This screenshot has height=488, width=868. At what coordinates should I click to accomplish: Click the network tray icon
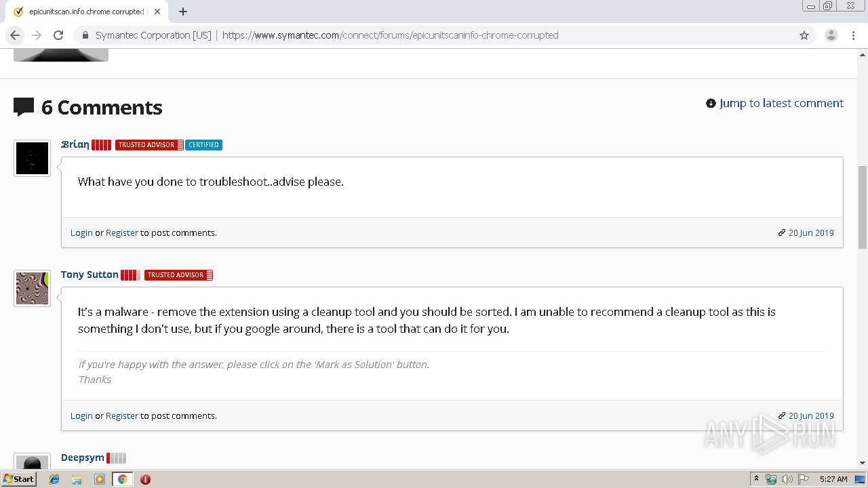click(771, 479)
